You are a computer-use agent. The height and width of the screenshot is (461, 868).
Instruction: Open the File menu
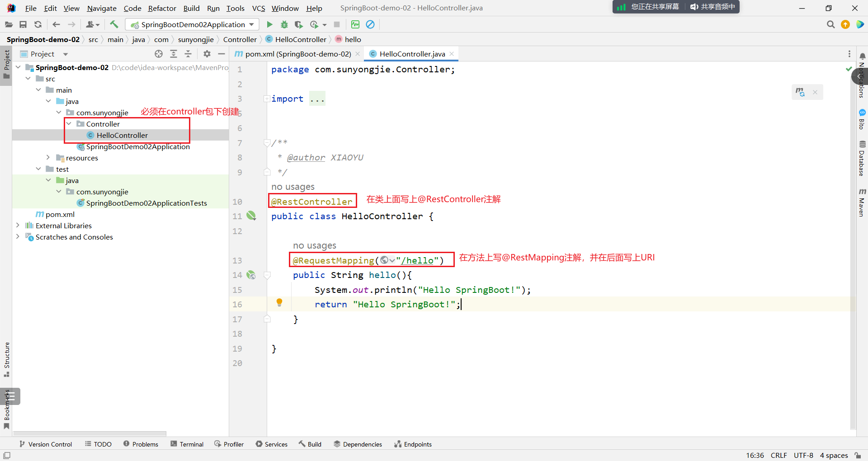[31, 8]
